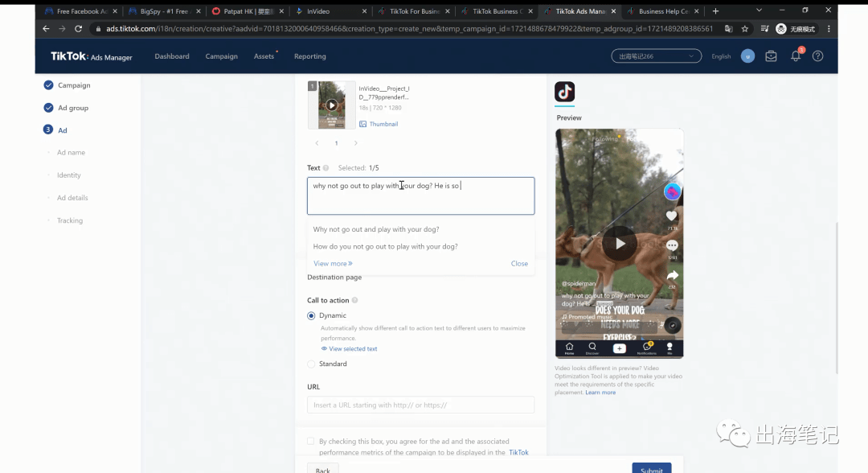Switch to TikTok For Business tab
This screenshot has height=473, width=868.
pyautogui.click(x=414, y=11)
